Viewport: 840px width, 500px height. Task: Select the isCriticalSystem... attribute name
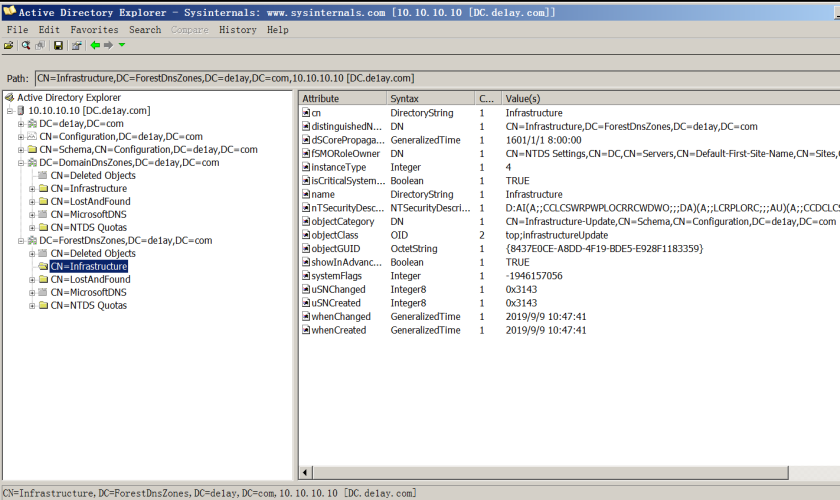(348, 181)
